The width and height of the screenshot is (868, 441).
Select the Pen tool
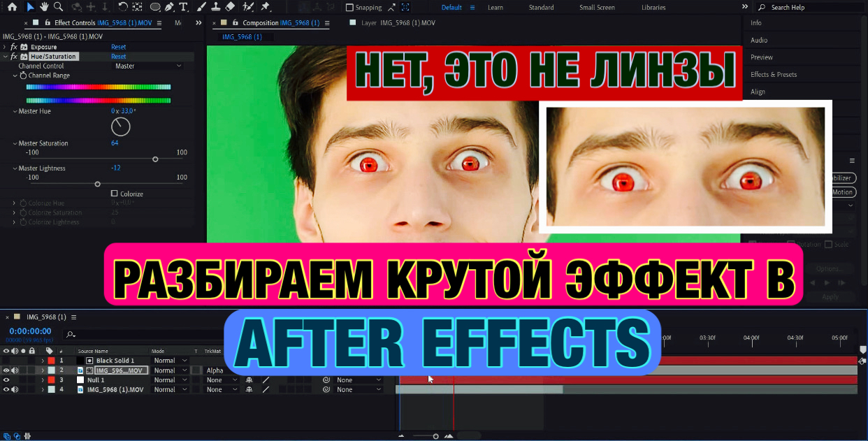[x=169, y=7]
